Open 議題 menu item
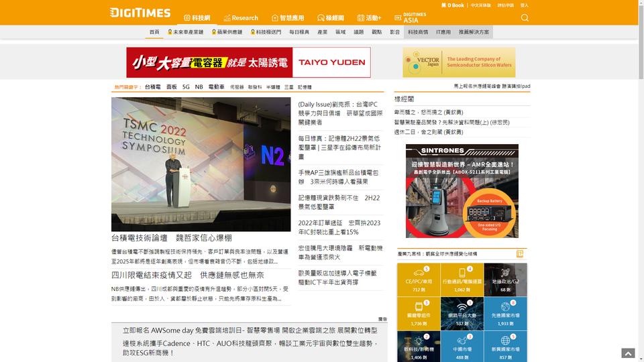 (x=358, y=32)
